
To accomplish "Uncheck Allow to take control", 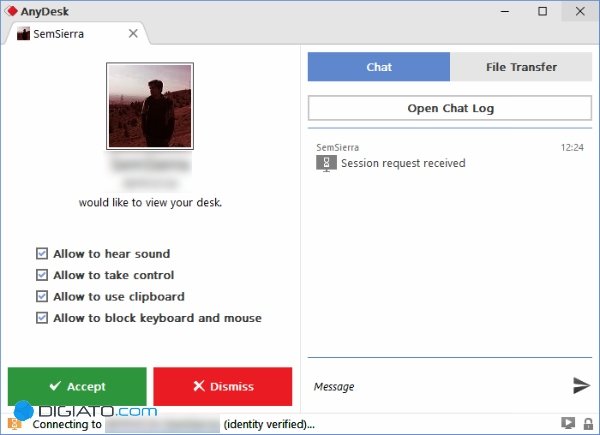I will 42,275.
